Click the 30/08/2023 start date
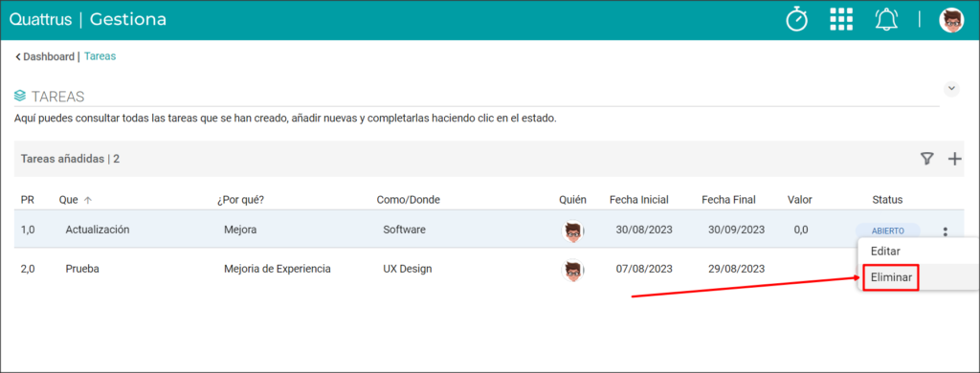This screenshot has height=373, width=980. (x=644, y=230)
